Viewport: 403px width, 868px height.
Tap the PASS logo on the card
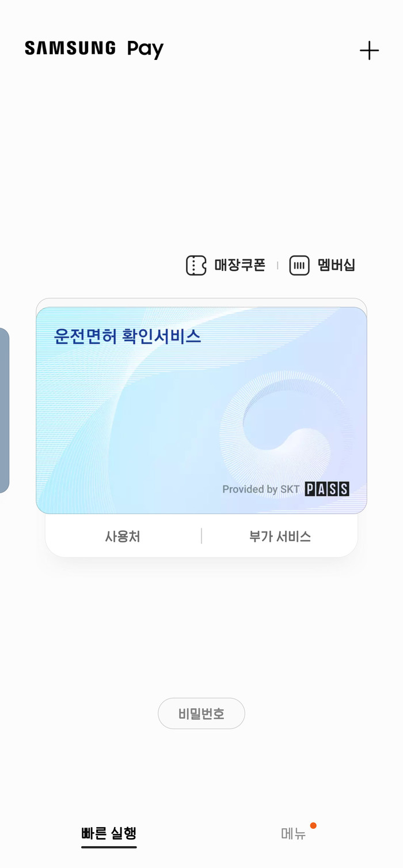[327, 489]
